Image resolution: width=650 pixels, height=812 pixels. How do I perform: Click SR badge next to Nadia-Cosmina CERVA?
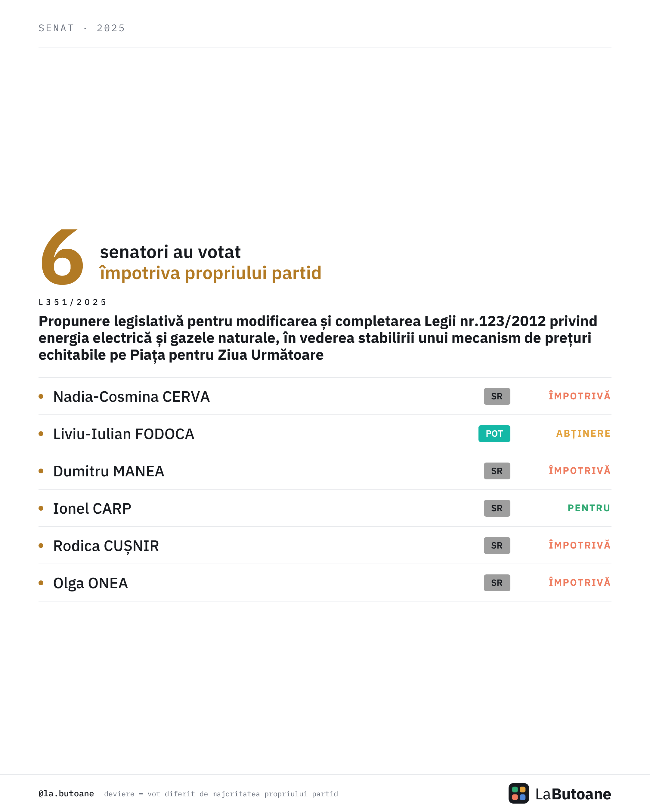coord(497,396)
